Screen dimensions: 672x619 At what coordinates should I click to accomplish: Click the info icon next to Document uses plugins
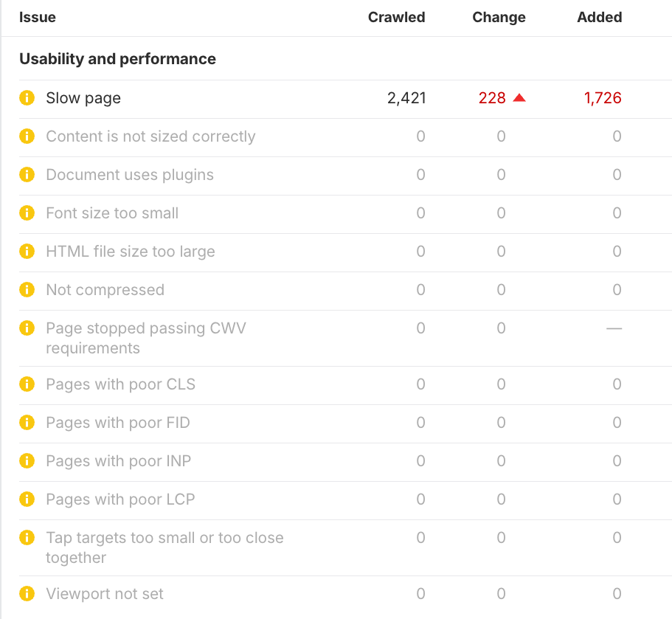27,175
